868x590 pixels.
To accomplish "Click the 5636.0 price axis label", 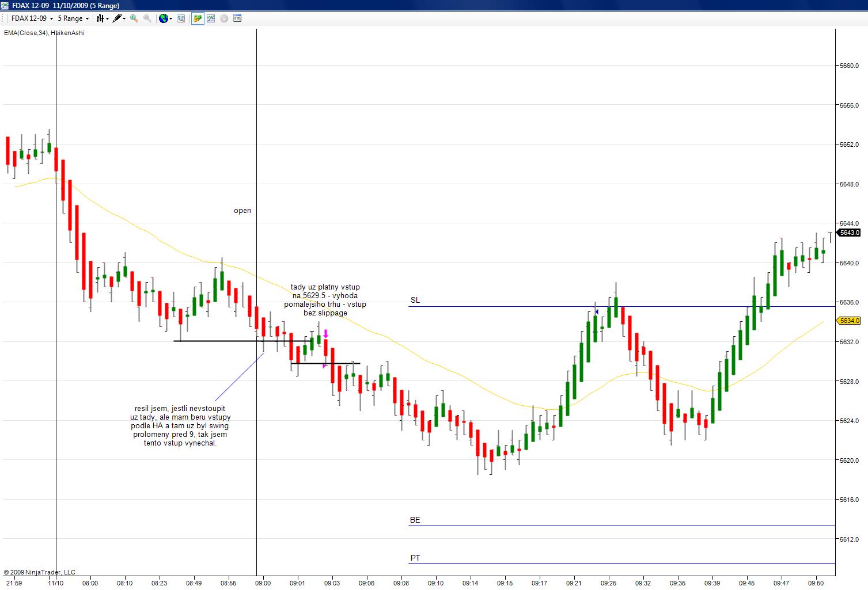I will [x=849, y=302].
